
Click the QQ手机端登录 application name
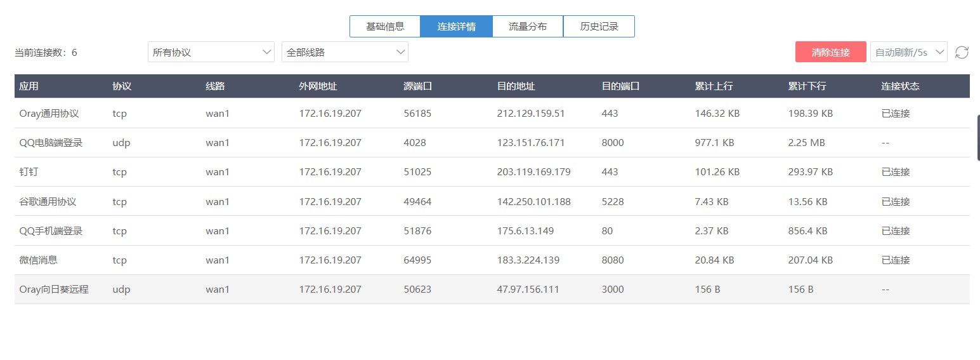pyautogui.click(x=51, y=230)
